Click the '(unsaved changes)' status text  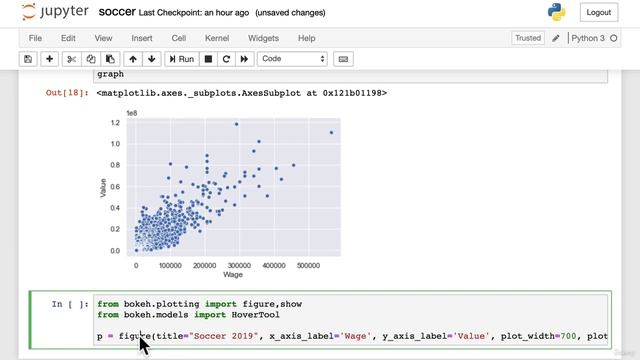(x=290, y=13)
